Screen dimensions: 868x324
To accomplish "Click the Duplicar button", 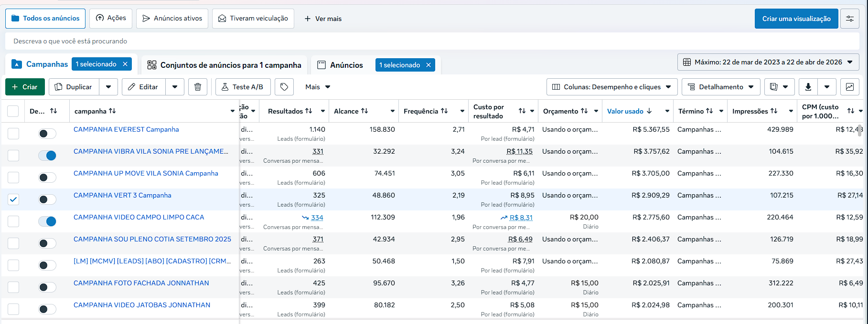I will (x=74, y=87).
